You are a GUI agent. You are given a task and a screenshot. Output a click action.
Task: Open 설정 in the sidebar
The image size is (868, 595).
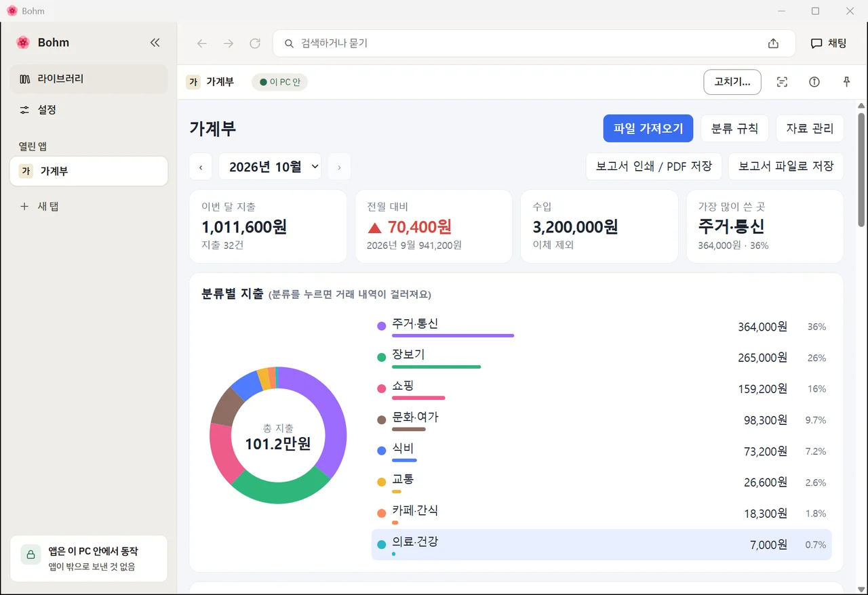tap(89, 110)
